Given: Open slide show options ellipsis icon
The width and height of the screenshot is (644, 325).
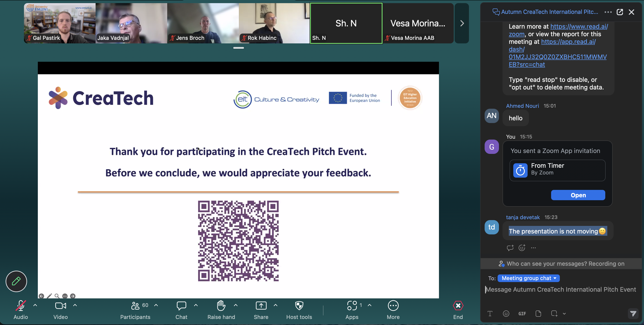Looking at the screenshot, I should (x=65, y=296).
